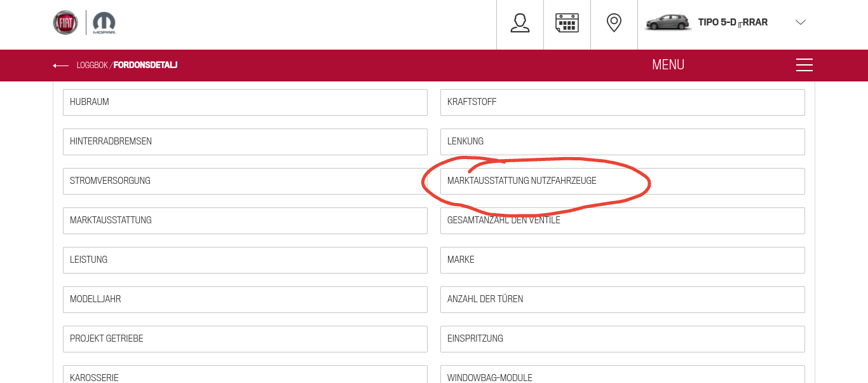Expand the vehicle selector chevron
Image resolution: width=868 pixels, height=383 pixels.
click(x=800, y=23)
